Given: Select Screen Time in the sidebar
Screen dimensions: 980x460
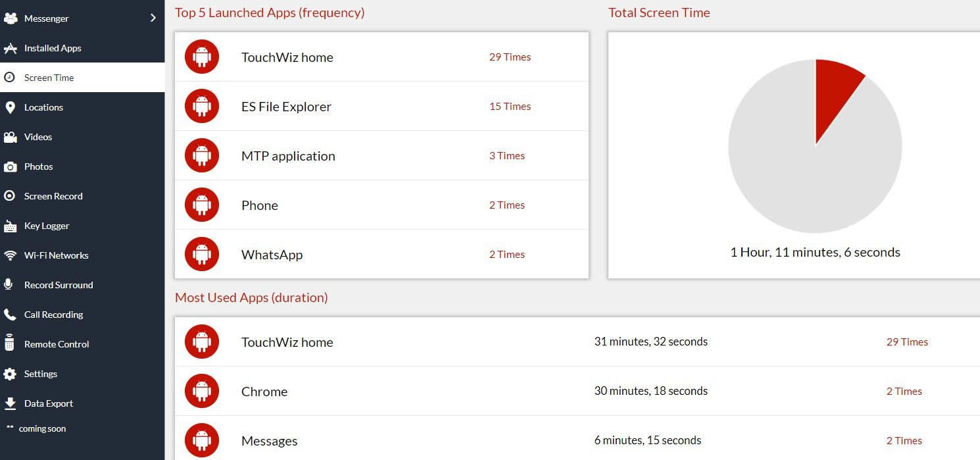Looking at the screenshot, I should point(49,78).
